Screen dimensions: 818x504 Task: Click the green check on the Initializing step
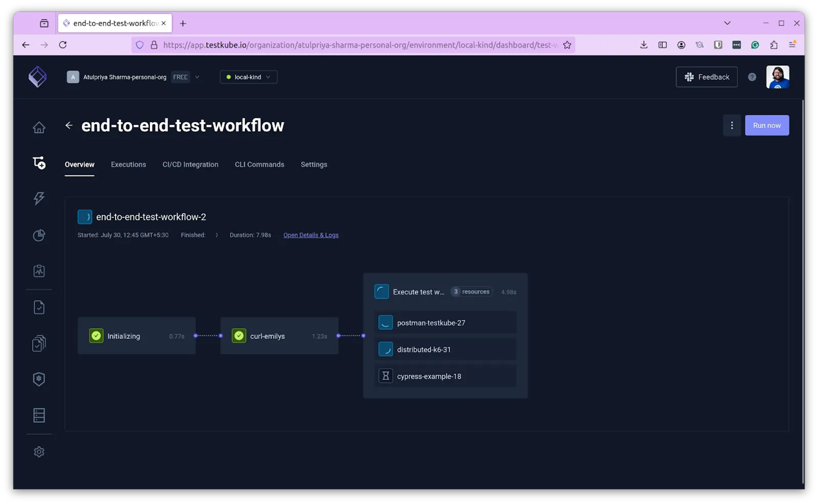(x=96, y=335)
